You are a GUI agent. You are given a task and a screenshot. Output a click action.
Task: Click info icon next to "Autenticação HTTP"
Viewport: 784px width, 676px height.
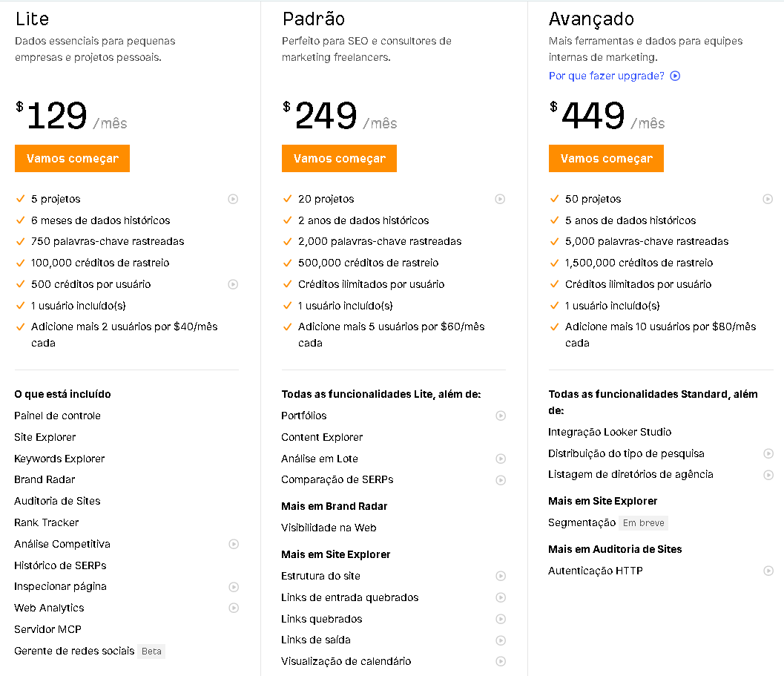768,571
